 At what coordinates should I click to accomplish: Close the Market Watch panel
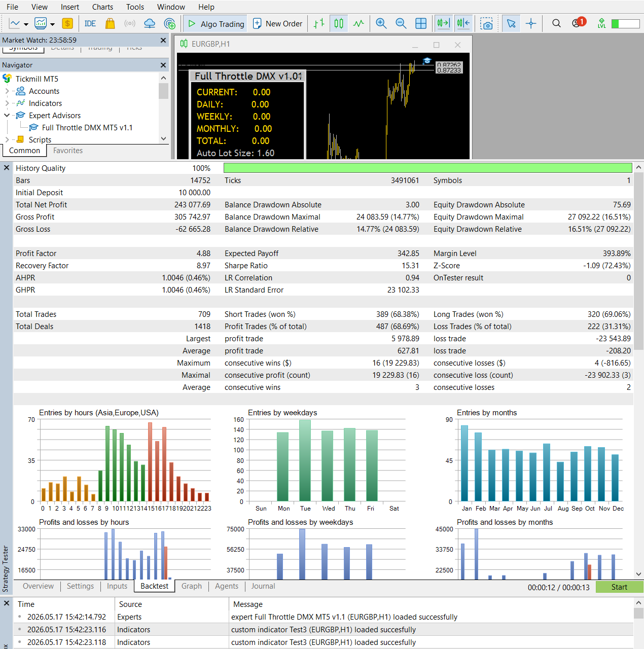[x=163, y=40]
